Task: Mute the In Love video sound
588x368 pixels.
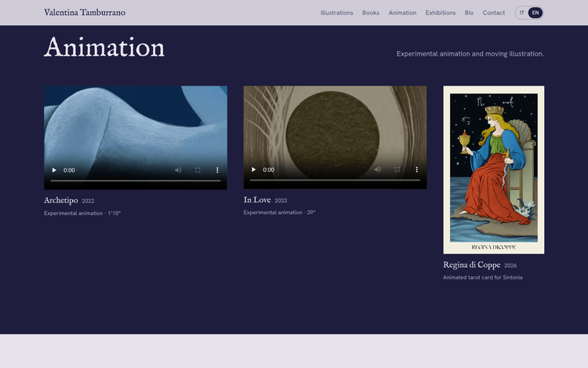Action: [378, 169]
